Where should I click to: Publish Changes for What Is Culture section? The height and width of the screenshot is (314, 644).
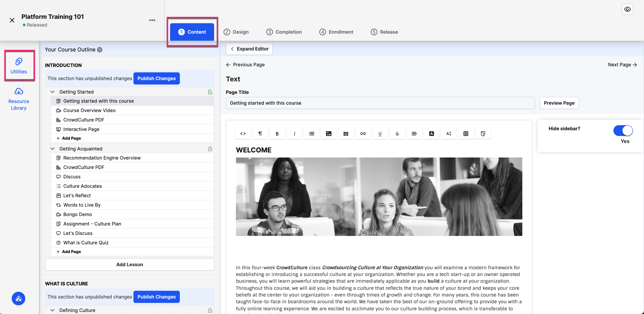157,297
